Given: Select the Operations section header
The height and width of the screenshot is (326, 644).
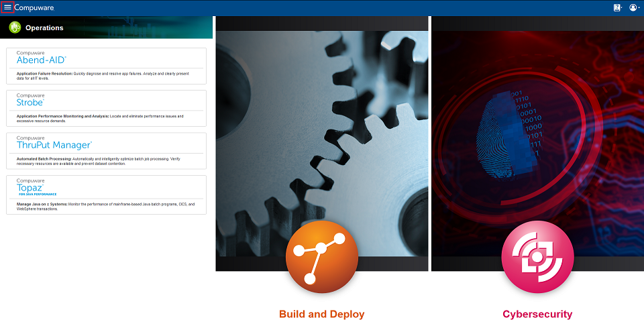Looking at the screenshot, I should coord(44,28).
